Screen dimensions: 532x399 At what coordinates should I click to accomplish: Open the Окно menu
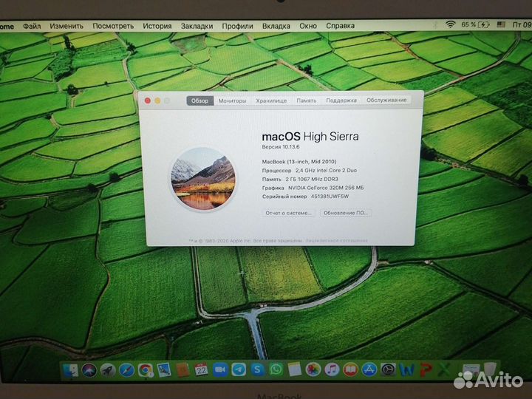coord(308,26)
